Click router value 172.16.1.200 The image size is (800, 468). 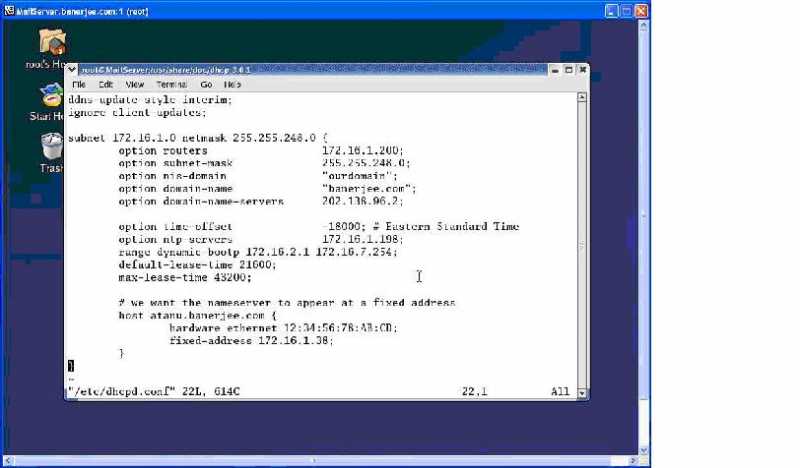[x=363, y=151]
